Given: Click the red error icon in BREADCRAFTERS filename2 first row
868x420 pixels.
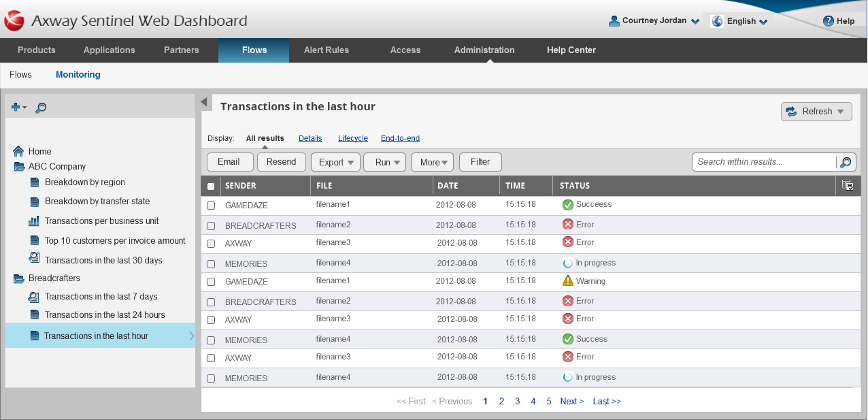Looking at the screenshot, I should (568, 225).
